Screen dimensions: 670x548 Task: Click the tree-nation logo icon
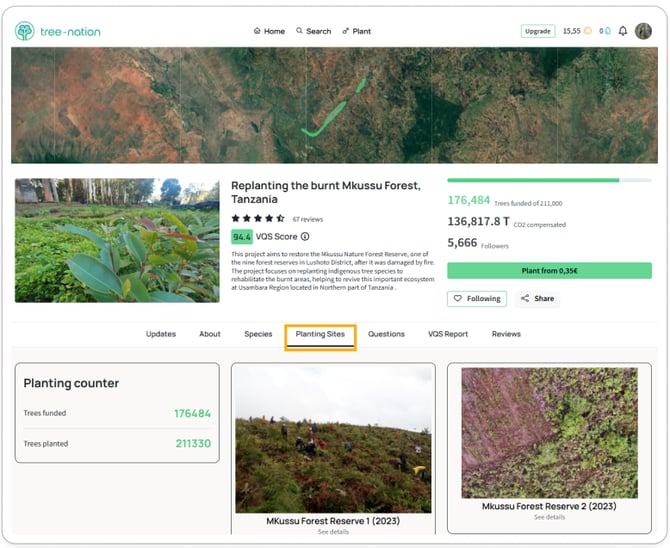click(24, 31)
